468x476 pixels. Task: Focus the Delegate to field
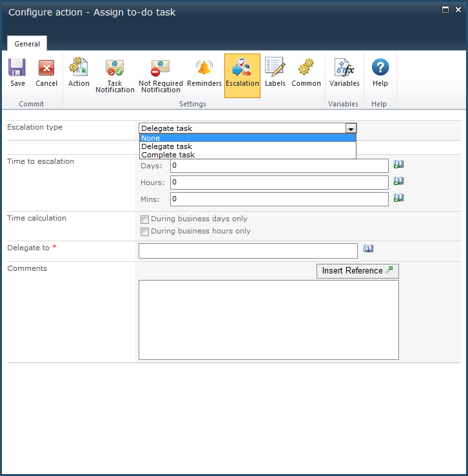click(248, 251)
